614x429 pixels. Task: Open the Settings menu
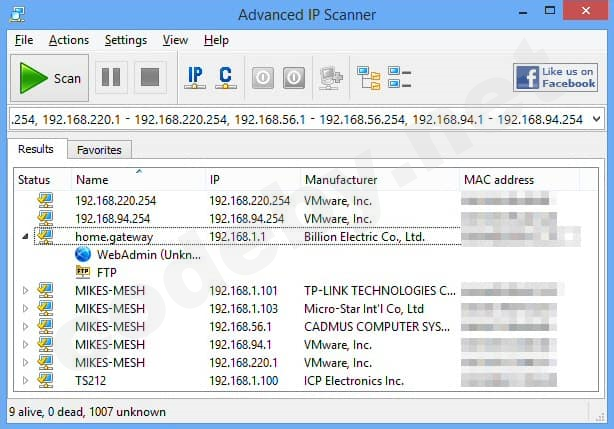126,40
